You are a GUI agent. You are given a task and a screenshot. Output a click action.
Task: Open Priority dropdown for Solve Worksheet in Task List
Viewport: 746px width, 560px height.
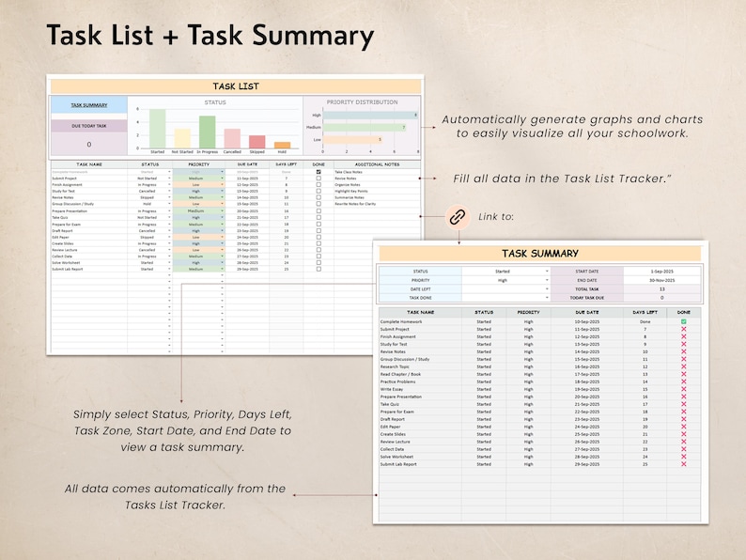pos(222,263)
